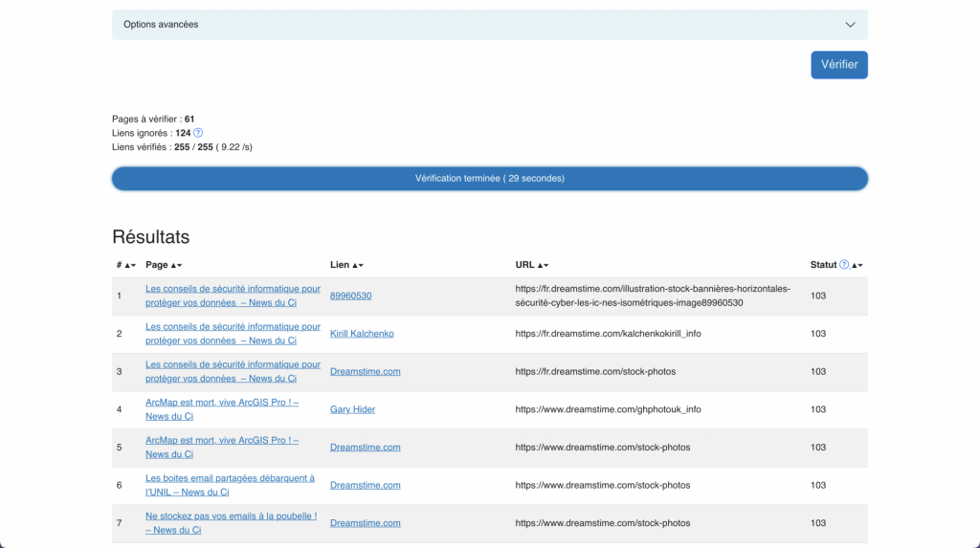This screenshot has height=548, width=980.
Task: Sort results by # column arrows
Action: (130, 265)
